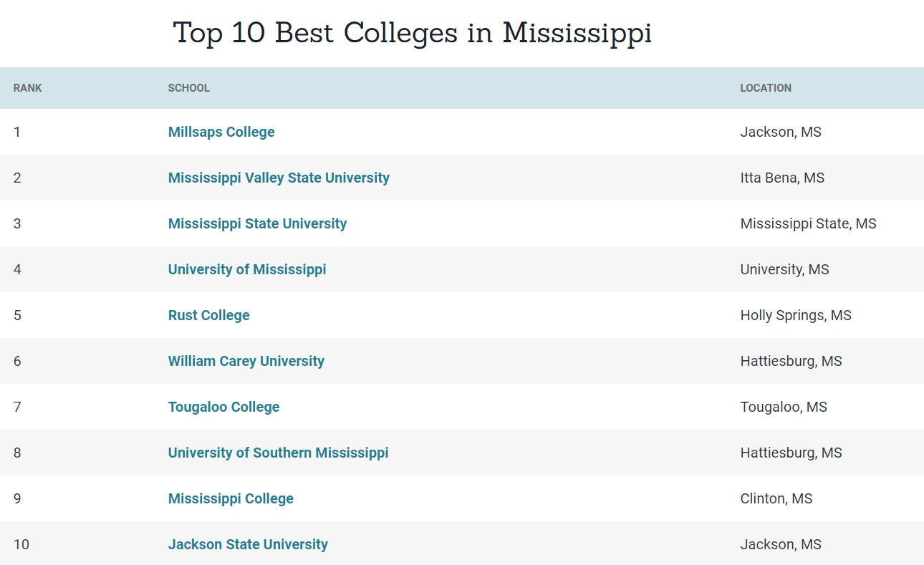Viewport: 924px width, 565px height.
Task: Open the Jackson State University link
Action: tap(248, 544)
